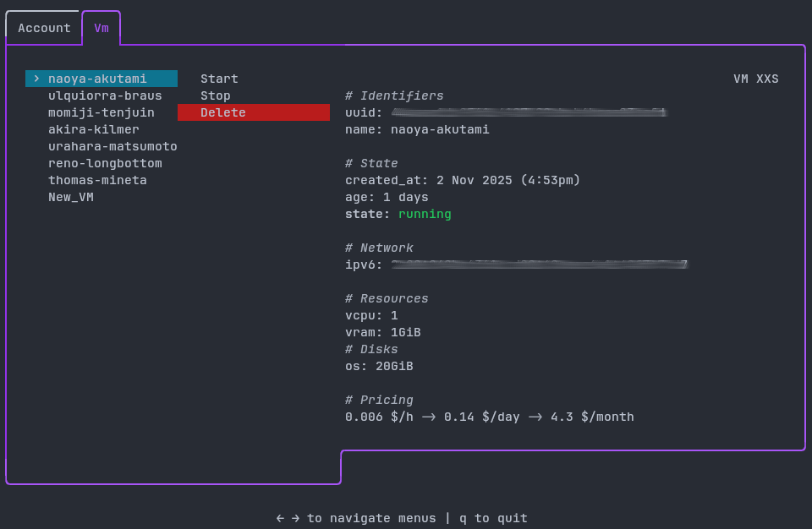Highlight the reno-longbottom VM
Viewport: 812px width, 529px height.
coord(105,163)
